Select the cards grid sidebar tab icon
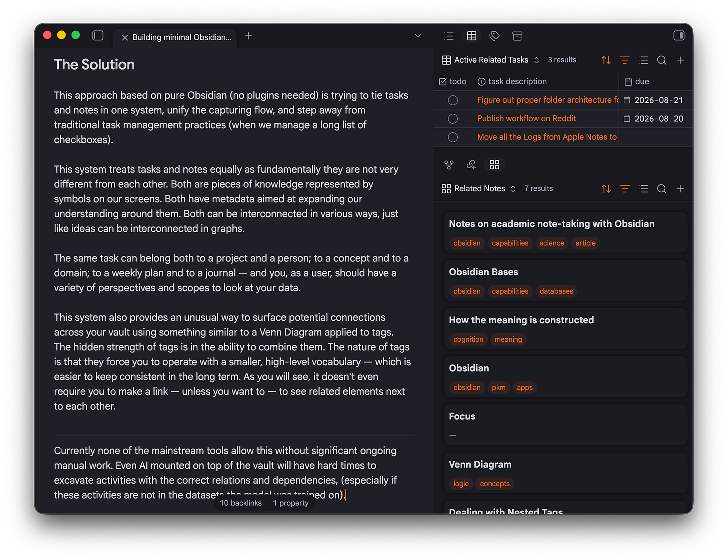The image size is (728, 560). tap(494, 165)
